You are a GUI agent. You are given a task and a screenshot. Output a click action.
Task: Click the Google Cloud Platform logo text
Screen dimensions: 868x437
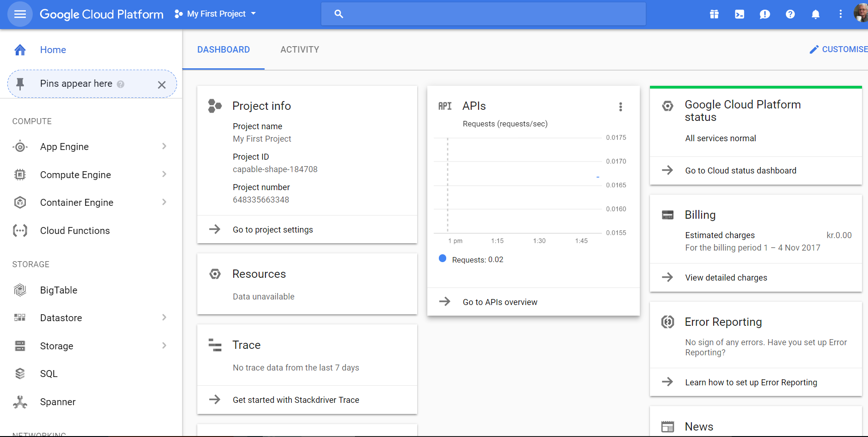[101, 14]
